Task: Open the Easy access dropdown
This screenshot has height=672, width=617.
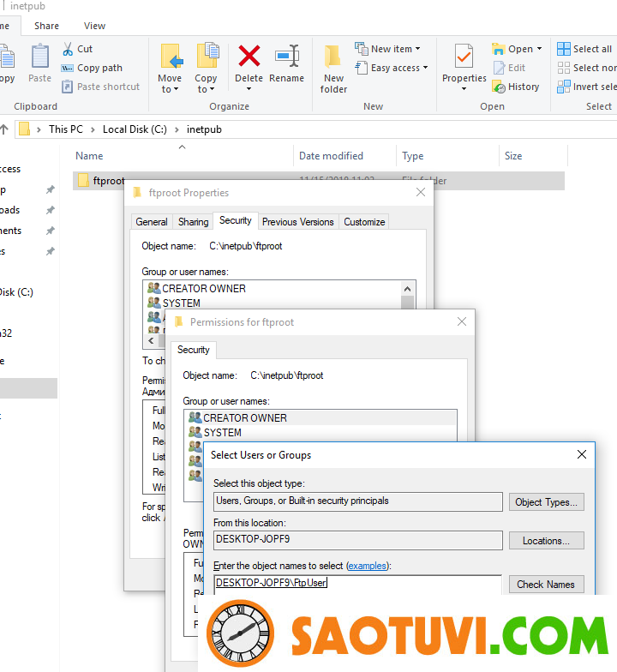Action: [392, 68]
